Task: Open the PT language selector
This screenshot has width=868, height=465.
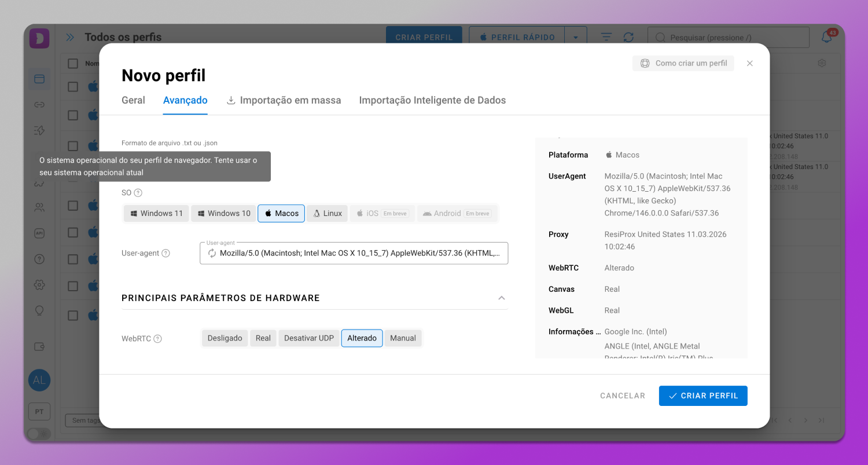Action: tap(39, 412)
